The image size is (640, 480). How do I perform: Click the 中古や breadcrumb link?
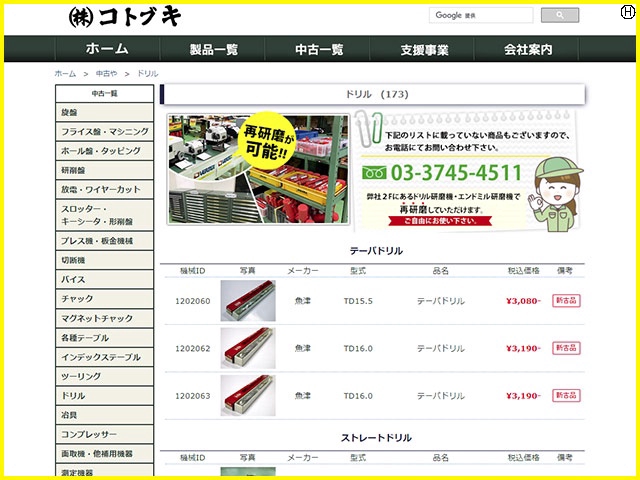[x=107, y=74]
